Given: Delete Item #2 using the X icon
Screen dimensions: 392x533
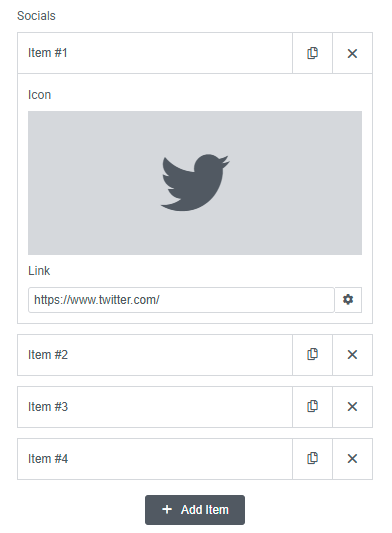Looking at the screenshot, I should 352,355.
